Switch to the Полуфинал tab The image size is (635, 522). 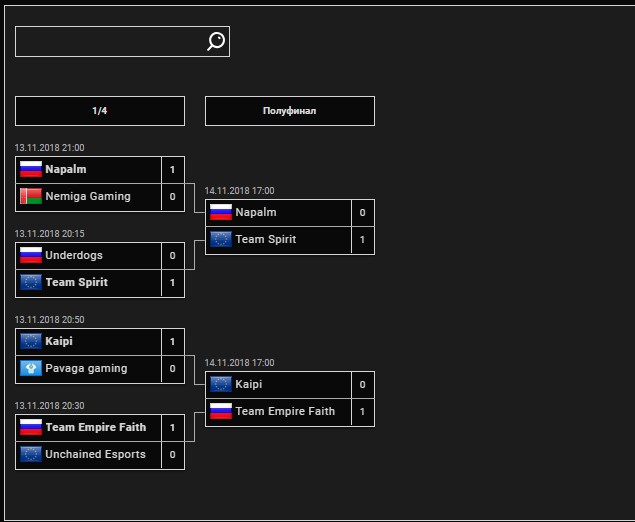pos(290,111)
